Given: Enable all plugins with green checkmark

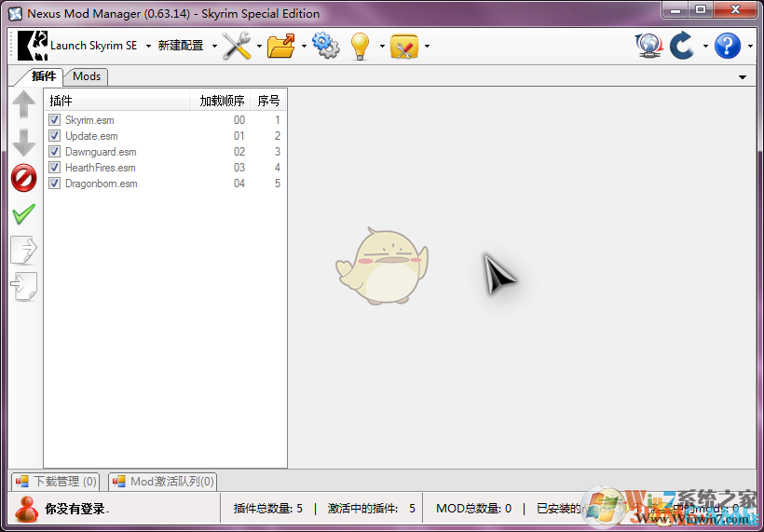Looking at the screenshot, I should [x=24, y=214].
